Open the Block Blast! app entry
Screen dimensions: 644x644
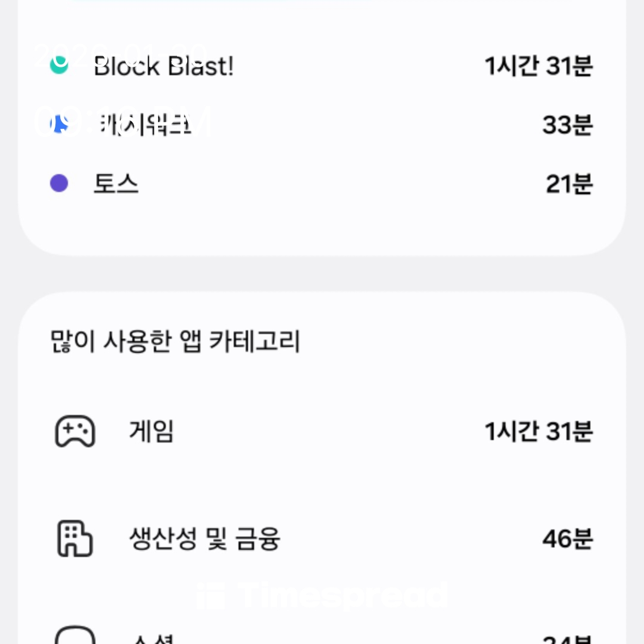[163, 66]
